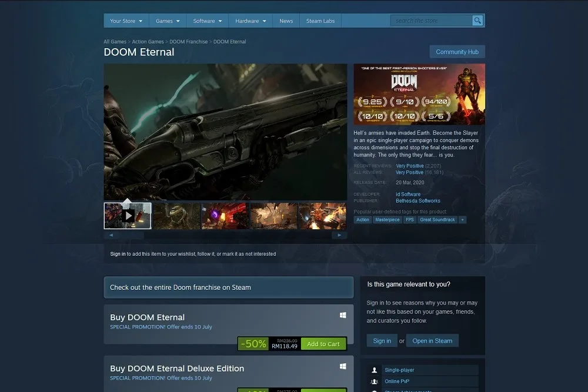Click the Great Soundtrack tag

pos(437,220)
